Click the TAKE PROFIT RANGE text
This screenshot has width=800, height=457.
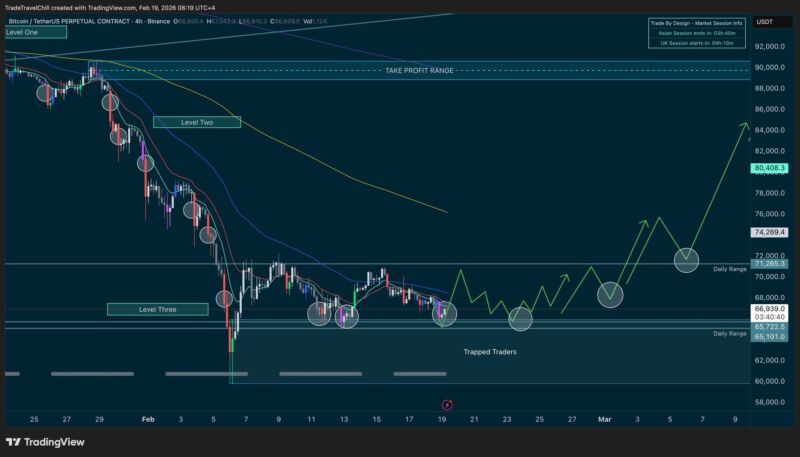pyautogui.click(x=419, y=71)
